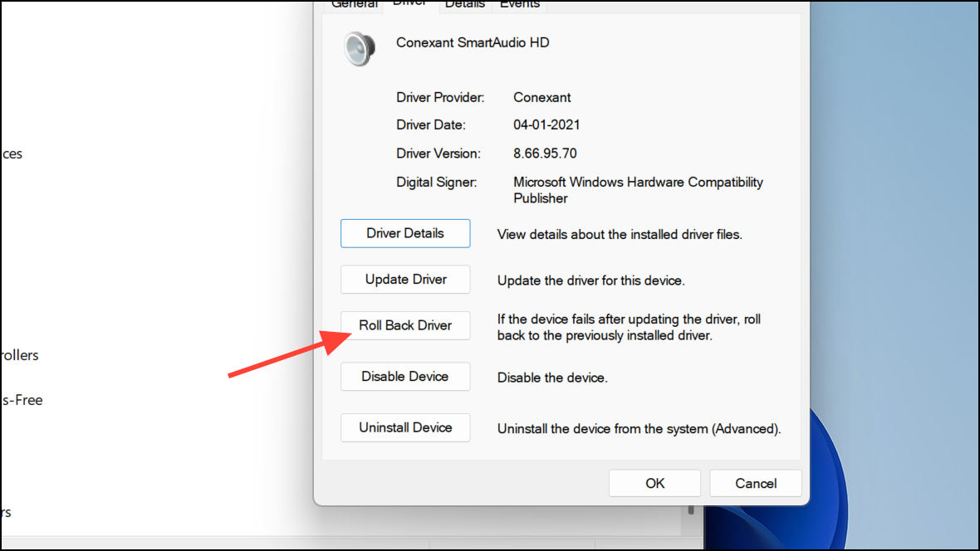The width and height of the screenshot is (980, 551).
Task: Click the Conexant SmartAudio HD device name
Action: [x=473, y=42]
